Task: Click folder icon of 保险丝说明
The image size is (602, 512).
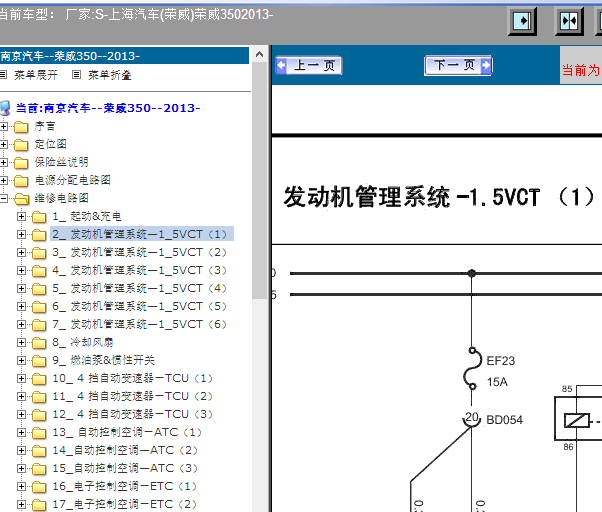Action: (21, 163)
